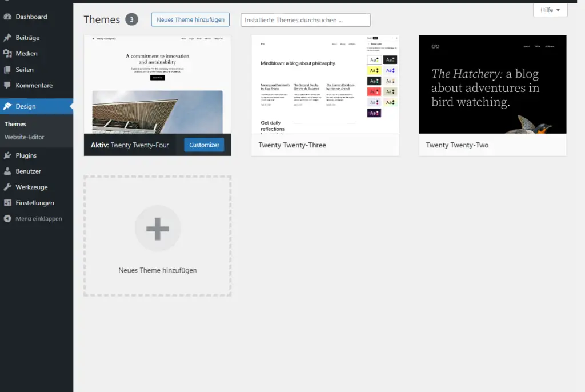Click the Design paintbrush icon
585x392 pixels.
point(7,106)
